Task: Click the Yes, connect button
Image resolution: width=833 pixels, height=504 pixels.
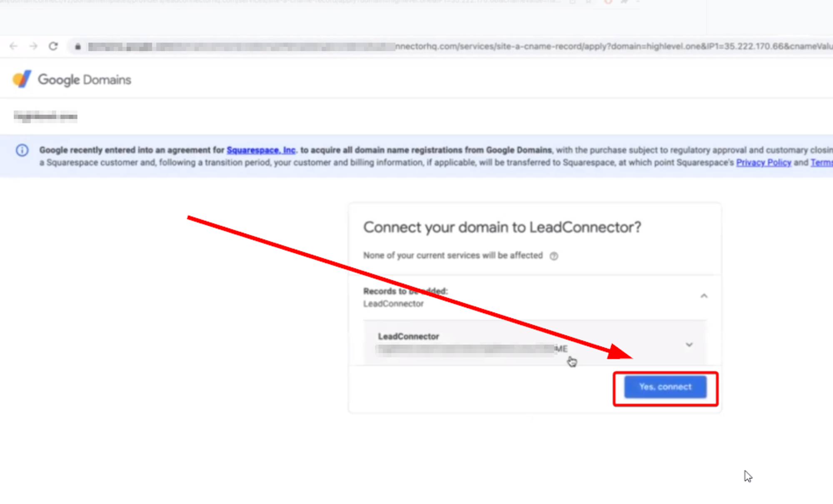Action: pos(665,387)
